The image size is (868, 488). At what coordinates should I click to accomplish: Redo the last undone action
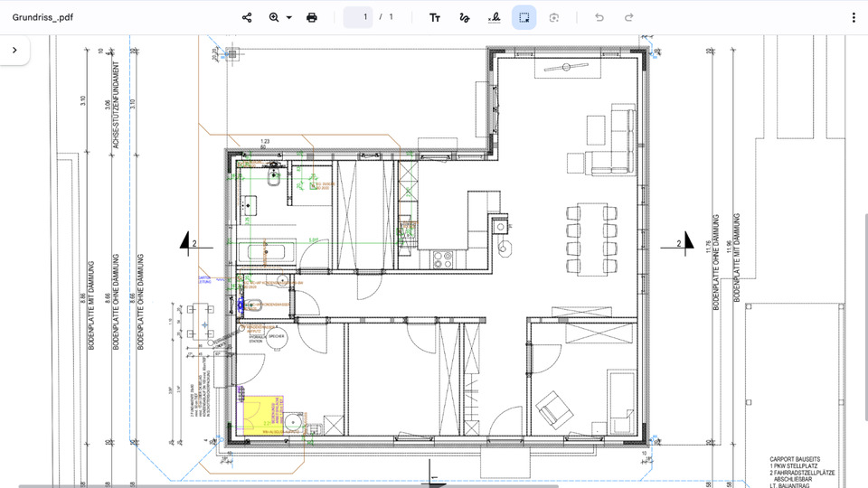pyautogui.click(x=628, y=17)
